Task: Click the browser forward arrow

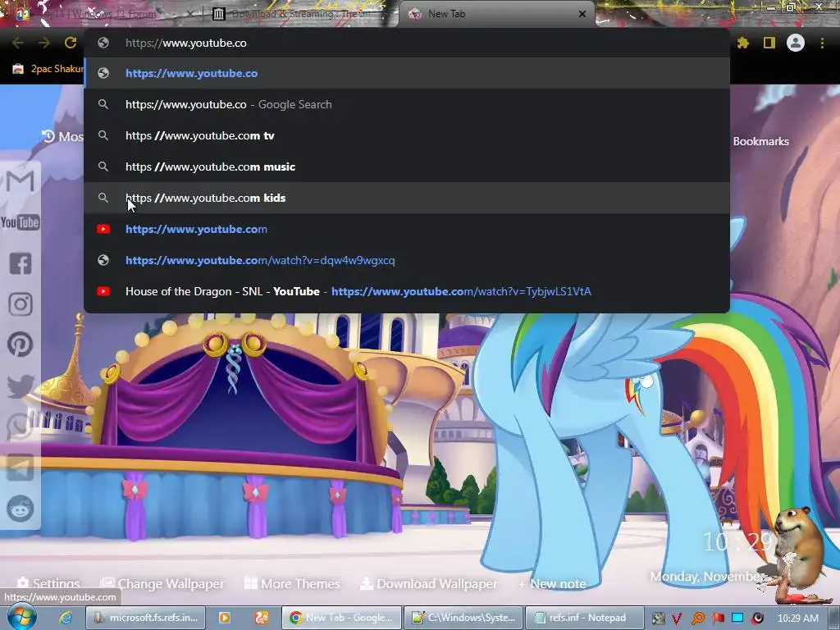Action: (x=44, y=43)
